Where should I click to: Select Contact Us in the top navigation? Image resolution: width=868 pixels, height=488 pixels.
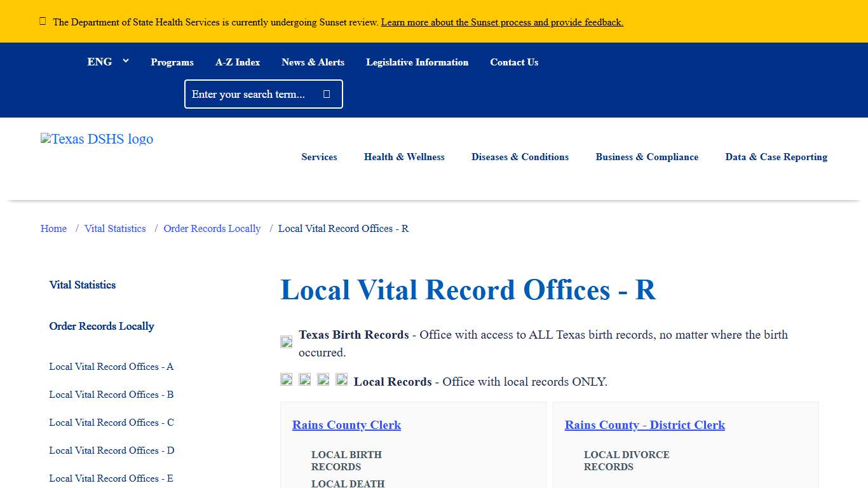[x=514, y=62]
